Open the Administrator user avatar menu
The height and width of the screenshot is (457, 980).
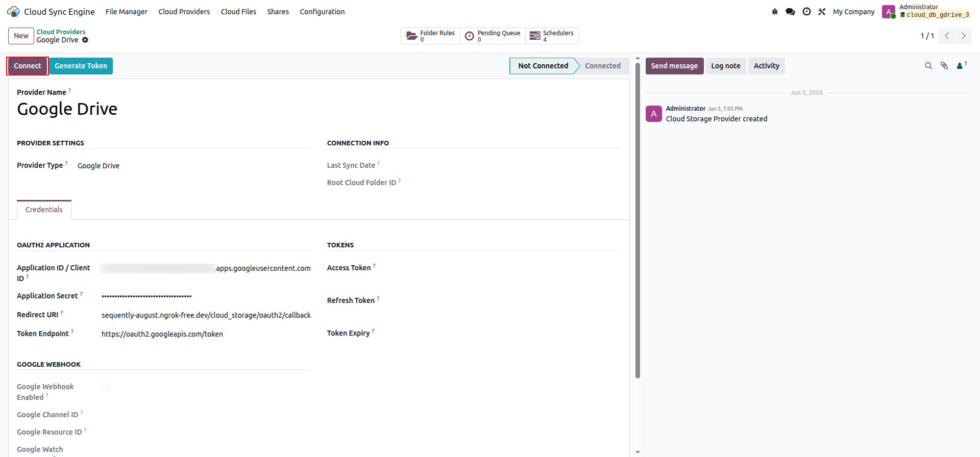click(x=889, y=12)
